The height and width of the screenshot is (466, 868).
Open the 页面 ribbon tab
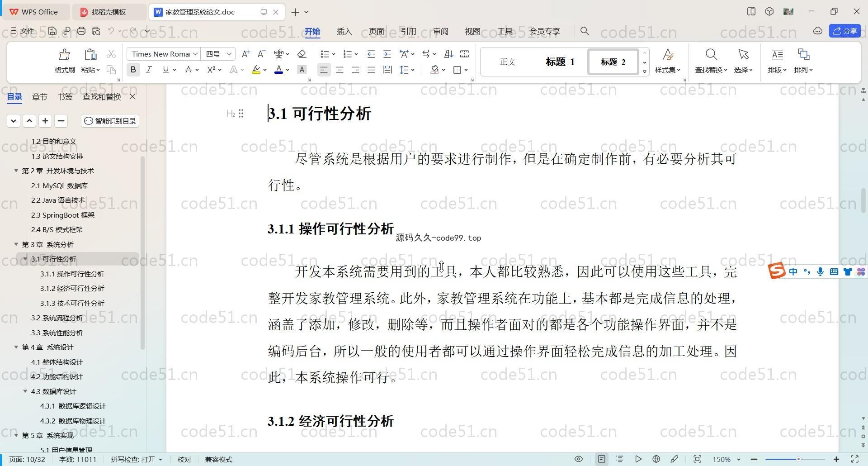(376, 31)
